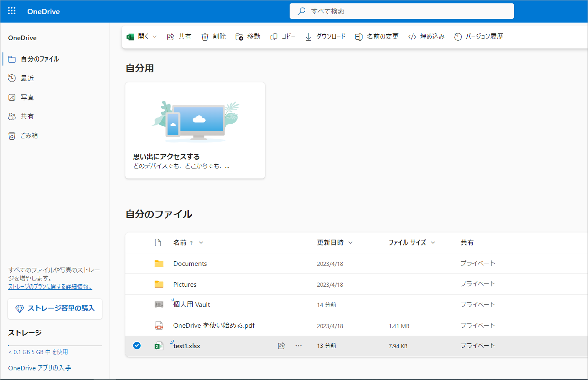This screenshot has width=588, height=380.
Task: Click share icon on test1.xlsx row
Action: pyautogui.click(x=282, y=346)
